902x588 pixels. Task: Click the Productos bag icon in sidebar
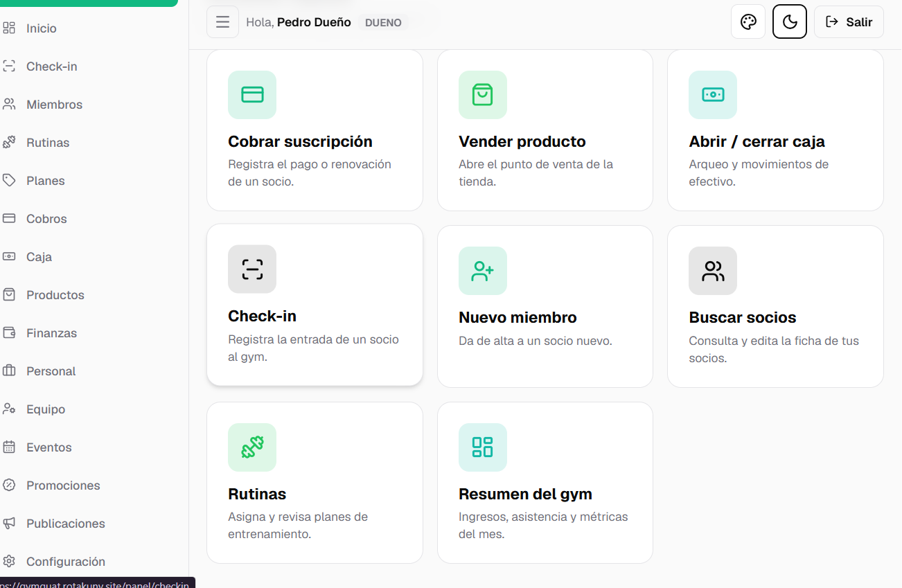[x=9, y=295]
